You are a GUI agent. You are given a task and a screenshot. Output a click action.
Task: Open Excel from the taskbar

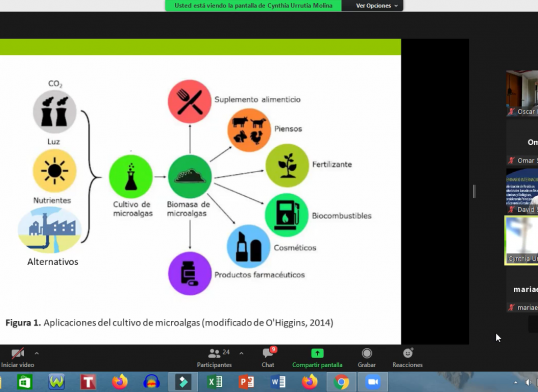click(215, 382)
